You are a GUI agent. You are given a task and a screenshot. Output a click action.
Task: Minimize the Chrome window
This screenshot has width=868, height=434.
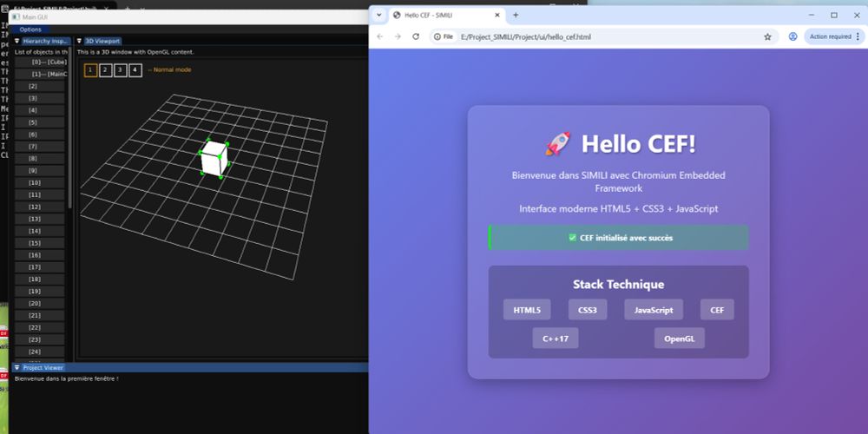812,15
